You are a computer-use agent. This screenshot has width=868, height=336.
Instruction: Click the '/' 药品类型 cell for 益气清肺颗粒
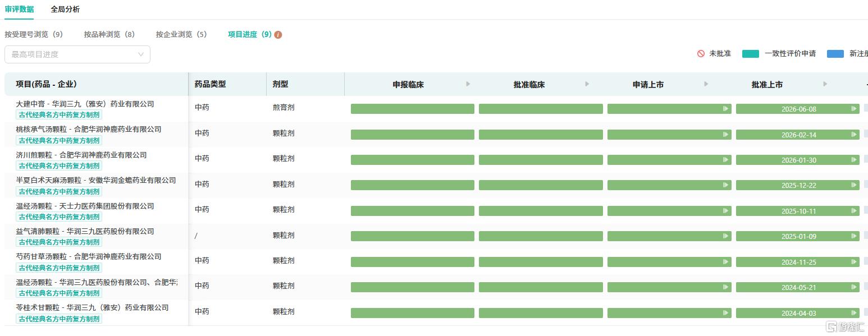click(196, 236)
